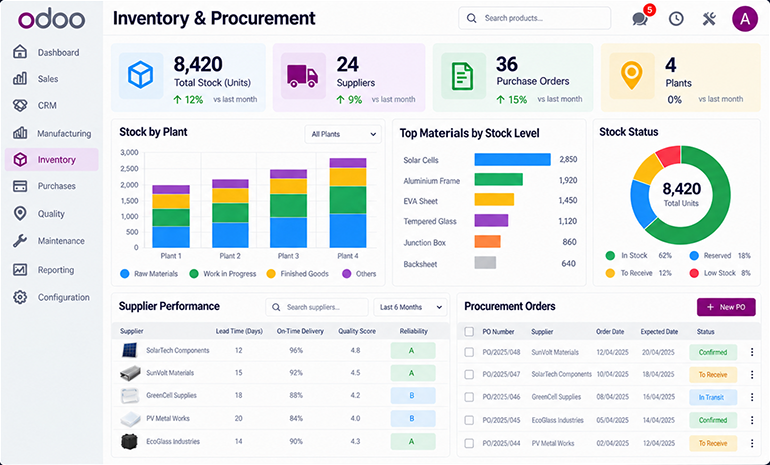Click the Dashboard home icon in sidebar

20,52
